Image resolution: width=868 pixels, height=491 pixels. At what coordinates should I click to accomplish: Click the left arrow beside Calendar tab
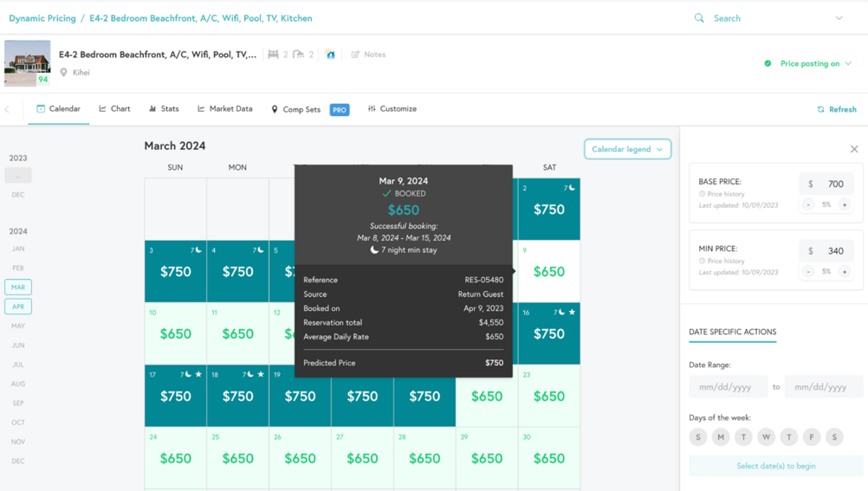point(8,109)
